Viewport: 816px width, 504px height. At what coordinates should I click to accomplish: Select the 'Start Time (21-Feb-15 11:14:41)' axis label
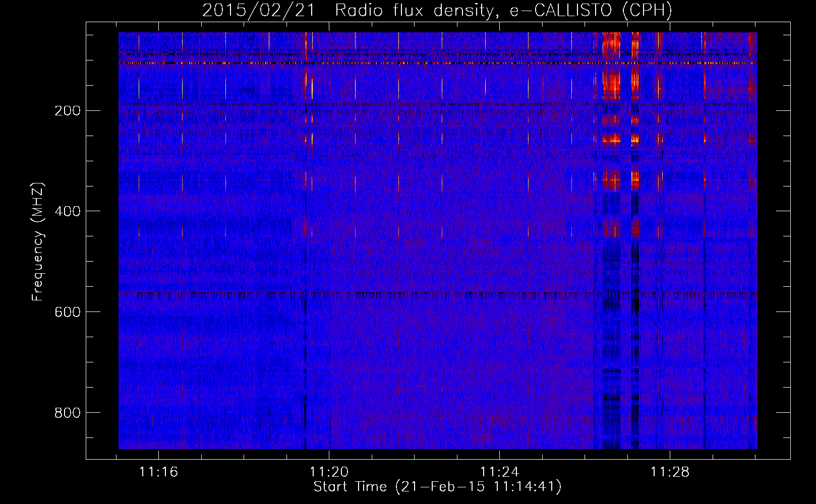click(438, 487)
